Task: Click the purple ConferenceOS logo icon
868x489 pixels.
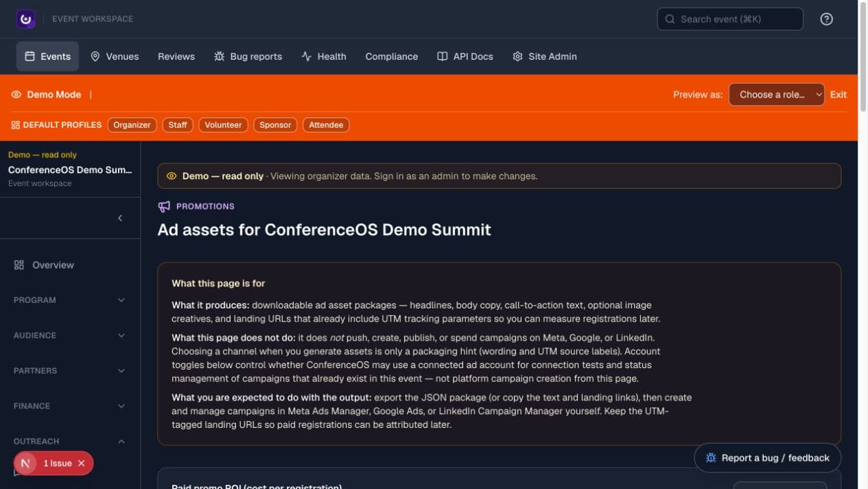Action: (26, 19)
